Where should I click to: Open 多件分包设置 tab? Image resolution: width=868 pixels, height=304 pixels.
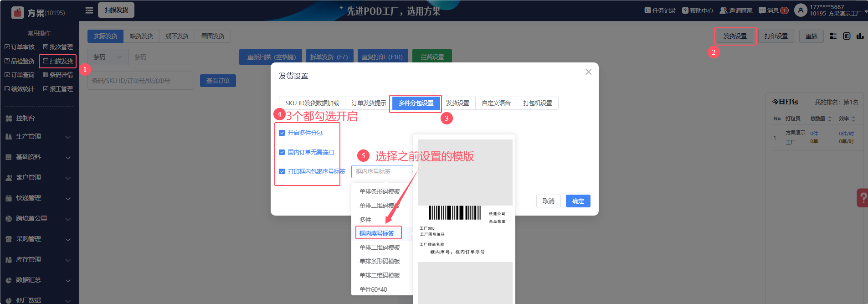tap(416, 103)
